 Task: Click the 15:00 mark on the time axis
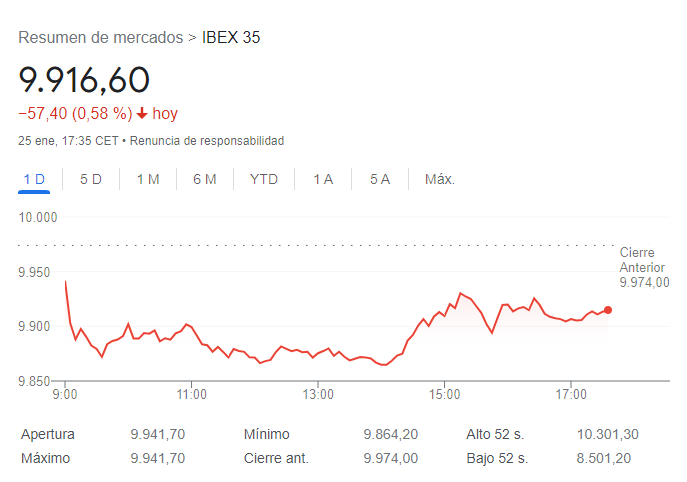444,394
